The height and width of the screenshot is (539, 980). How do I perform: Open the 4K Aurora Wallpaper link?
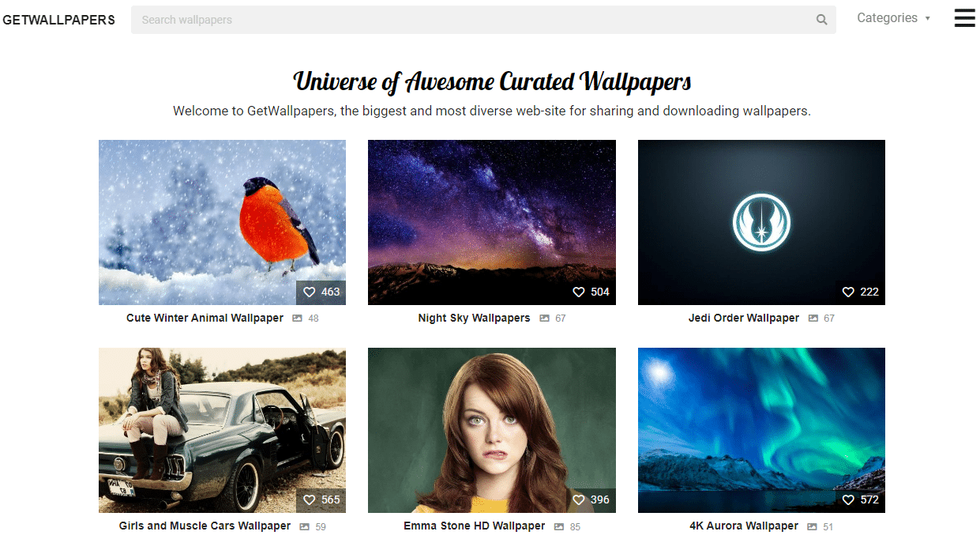click(744, 526)
